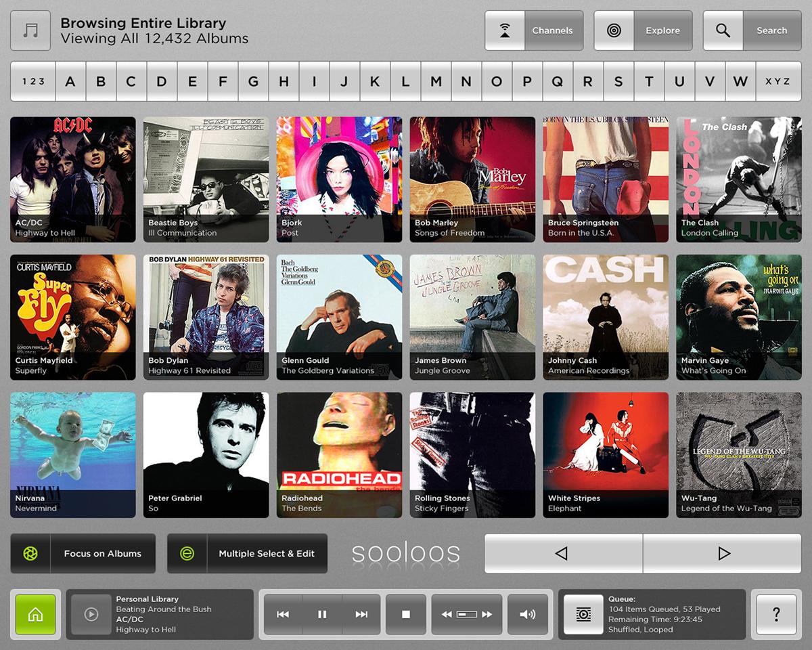Screen dimensions: 812x650
Task: Click the 'Beating Around the Bush' track title
Action: click(x=164, y=609)
